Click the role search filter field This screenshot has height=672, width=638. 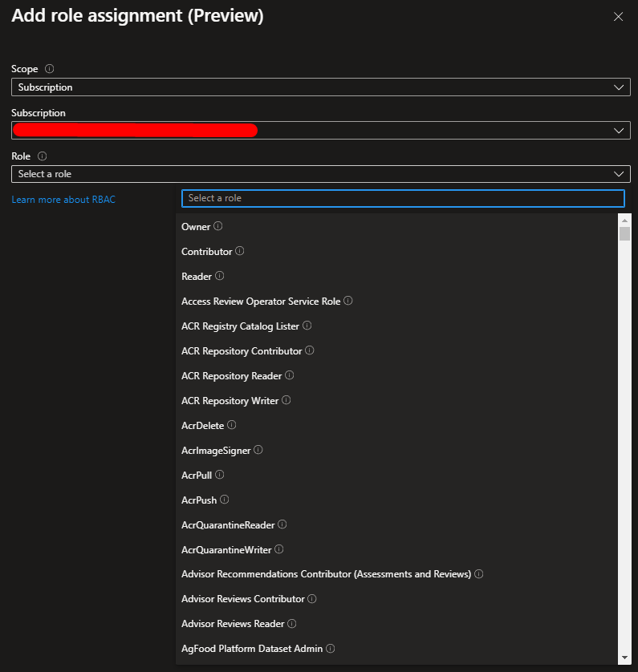[x=402, y=198]
